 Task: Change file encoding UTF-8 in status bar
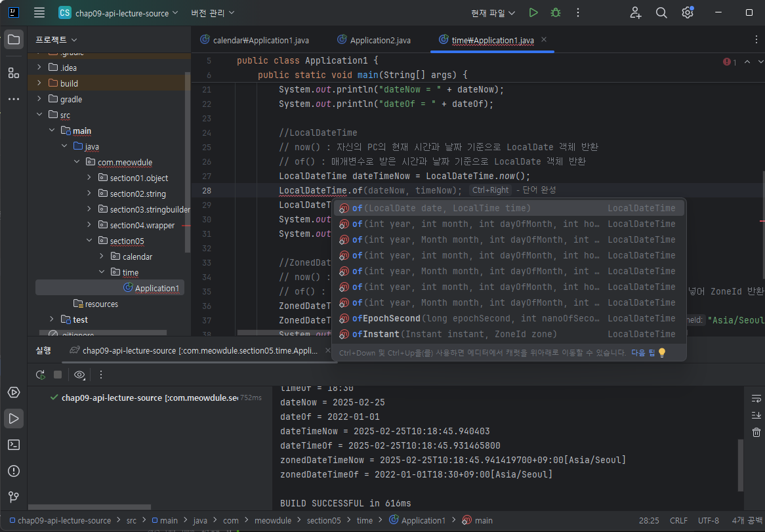(x=709, y=520)
